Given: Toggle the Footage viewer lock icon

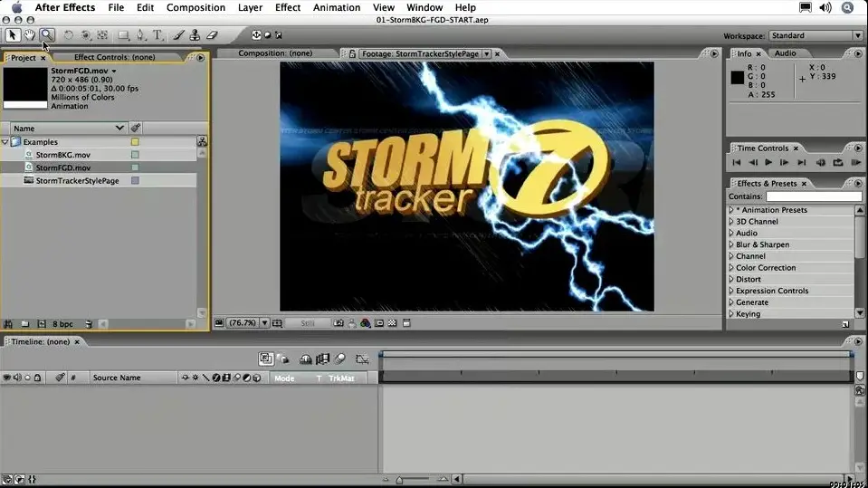Looking at the screenshot, I should 352,53.
